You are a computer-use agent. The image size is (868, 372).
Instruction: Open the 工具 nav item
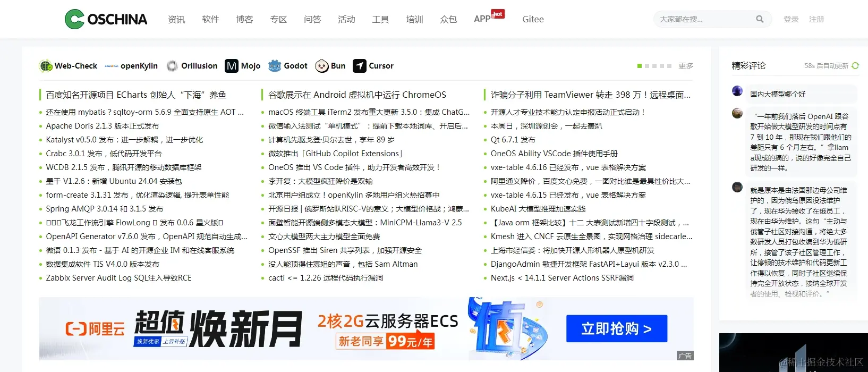[x=380, y=19]
